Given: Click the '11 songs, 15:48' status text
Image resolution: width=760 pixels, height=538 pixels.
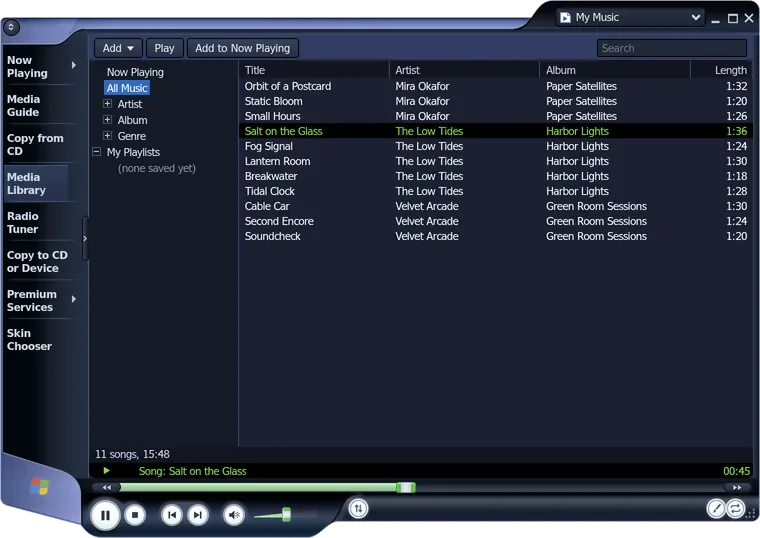Looking at the screenshot, I should [x=132, y=454].
